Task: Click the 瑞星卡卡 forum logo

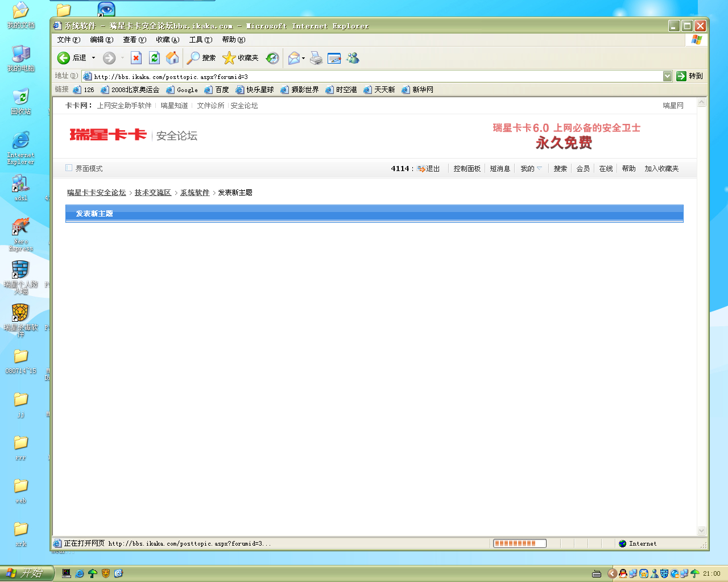Action: [x=108, y=135]
